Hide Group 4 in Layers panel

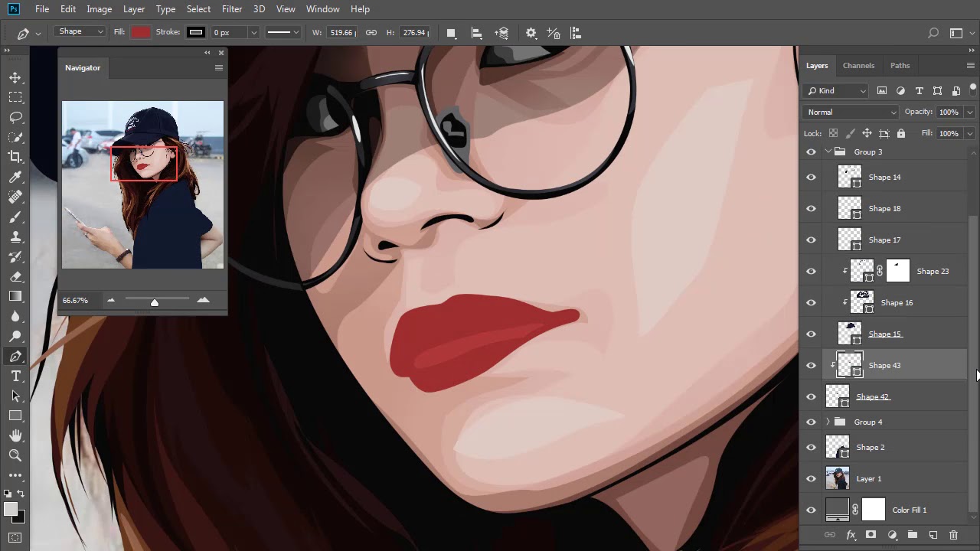811,422
